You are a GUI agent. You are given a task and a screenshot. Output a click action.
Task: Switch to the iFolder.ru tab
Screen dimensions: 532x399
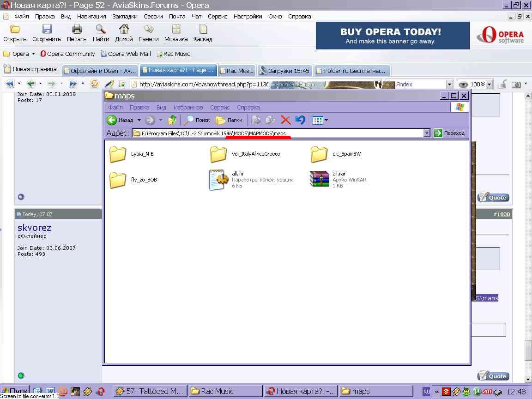(x=352, y=71)
